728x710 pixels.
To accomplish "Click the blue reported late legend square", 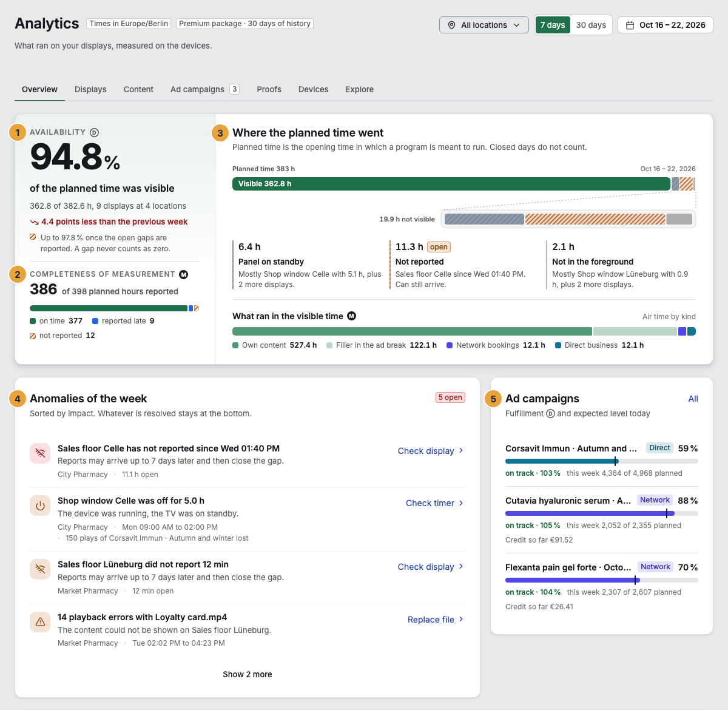I will [x=95, y=321].
